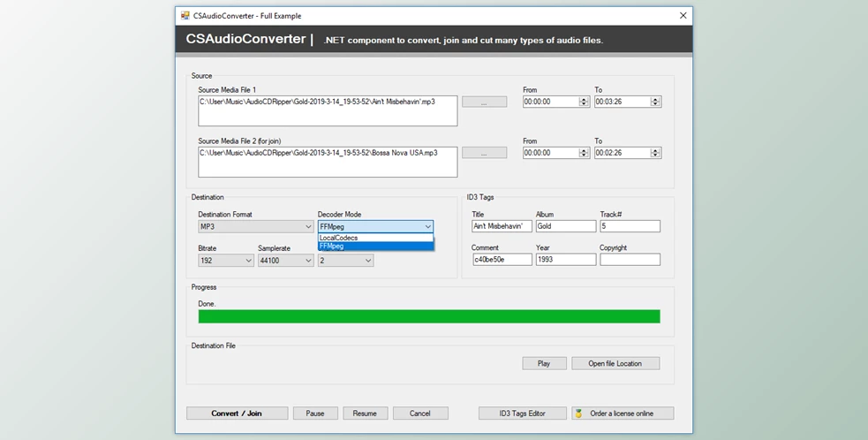Click the CSAudioConverter app icon in title bar

tap(185, 15)
